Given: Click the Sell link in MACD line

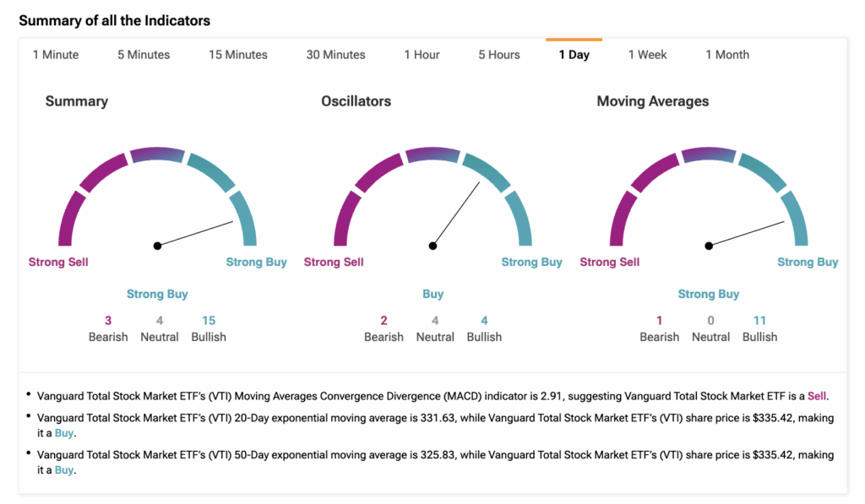Looking at the screenshot, I should coord(816,395).
